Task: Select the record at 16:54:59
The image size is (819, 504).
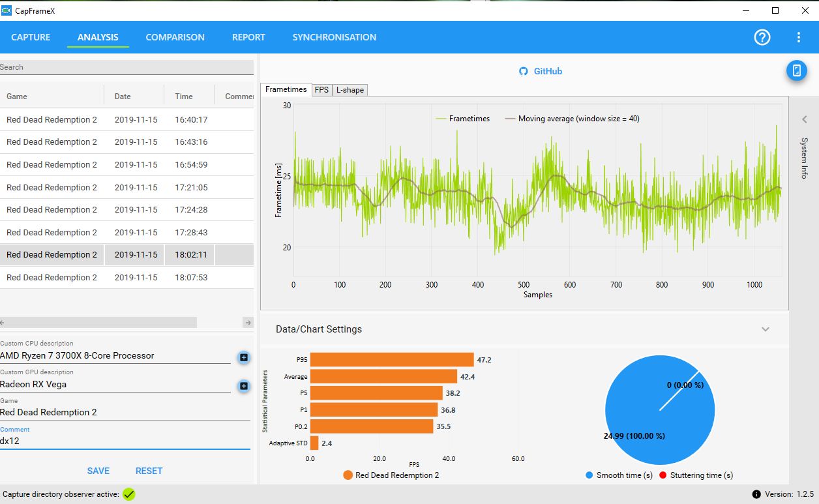Action: [x=127, y=165]
